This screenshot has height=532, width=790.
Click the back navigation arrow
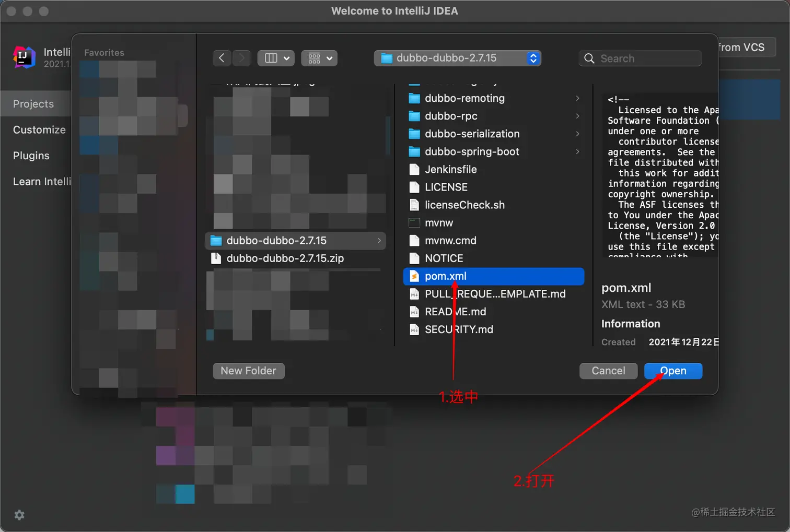click(x=222, y=58)
